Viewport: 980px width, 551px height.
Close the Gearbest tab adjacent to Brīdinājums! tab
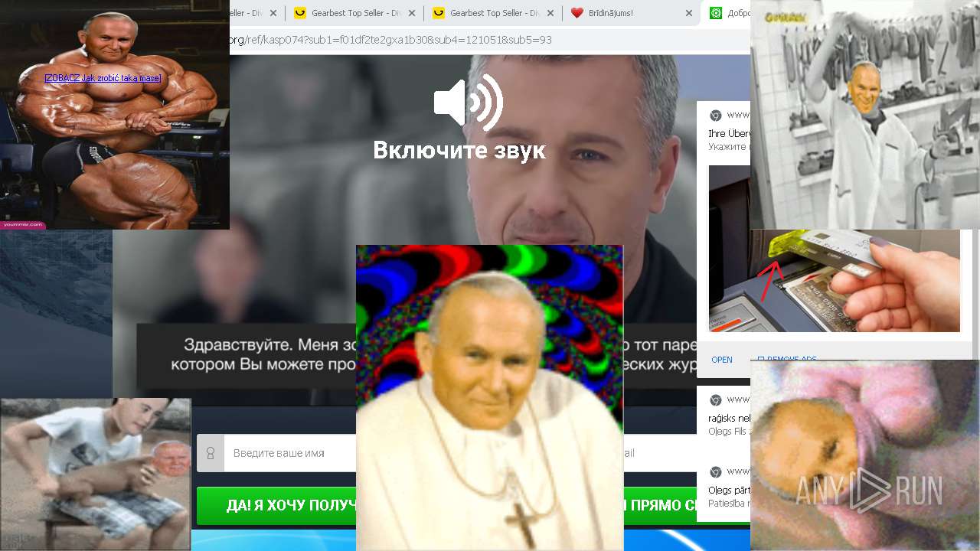click(550, 13)
